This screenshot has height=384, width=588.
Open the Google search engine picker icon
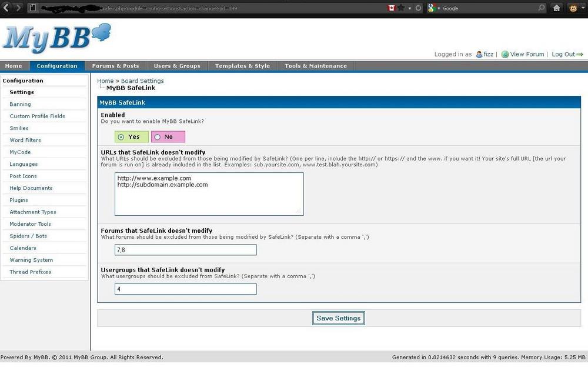coord(431,8)
